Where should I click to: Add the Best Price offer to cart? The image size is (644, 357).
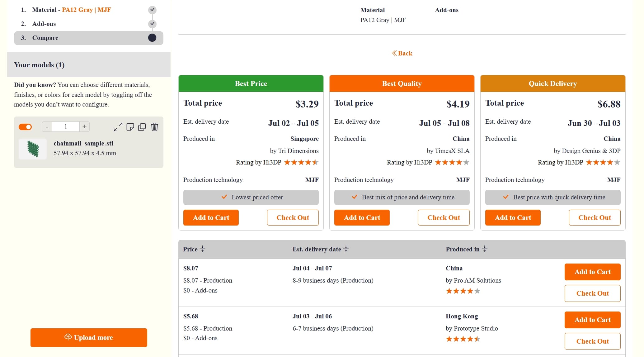211,217
